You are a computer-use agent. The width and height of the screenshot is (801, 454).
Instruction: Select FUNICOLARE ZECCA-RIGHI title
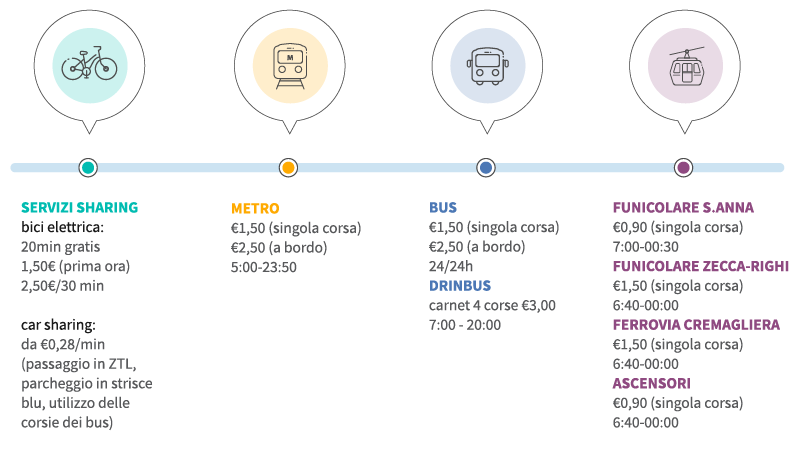coord(701,266)
